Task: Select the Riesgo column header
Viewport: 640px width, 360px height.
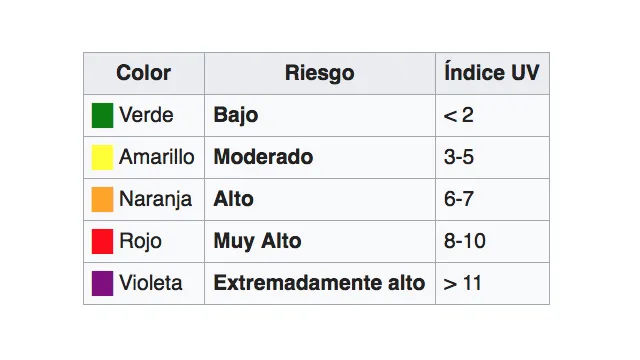Action: point(320,73)
